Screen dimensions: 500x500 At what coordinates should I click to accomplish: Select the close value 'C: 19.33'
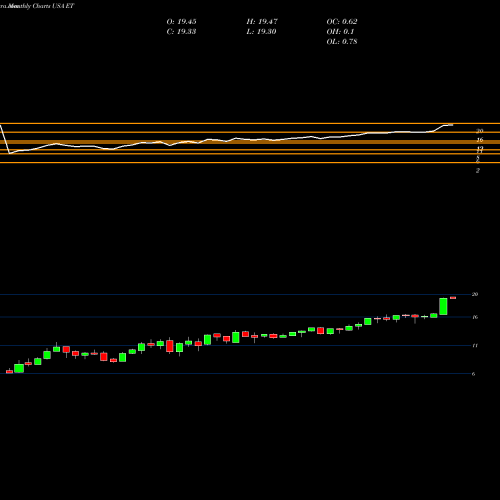181,32
